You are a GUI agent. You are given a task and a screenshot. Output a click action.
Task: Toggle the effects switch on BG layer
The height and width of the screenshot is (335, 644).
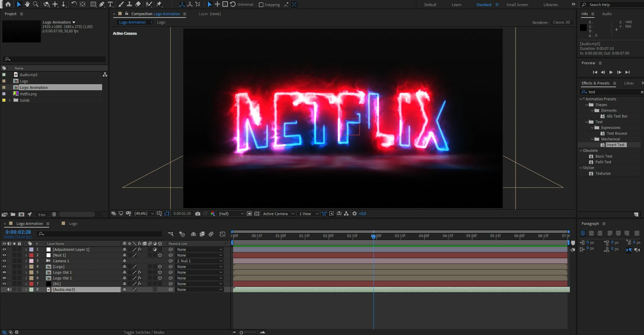coord(140,284)
